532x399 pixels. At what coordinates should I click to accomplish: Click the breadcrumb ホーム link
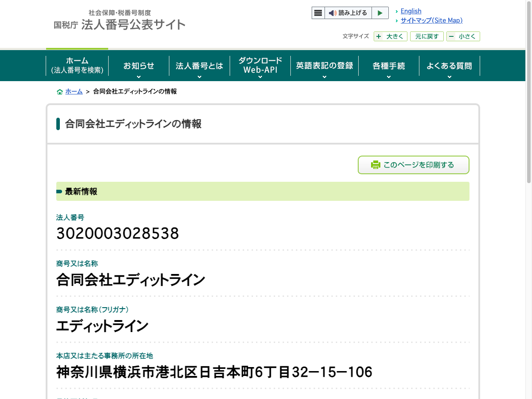tap(74, 91)
